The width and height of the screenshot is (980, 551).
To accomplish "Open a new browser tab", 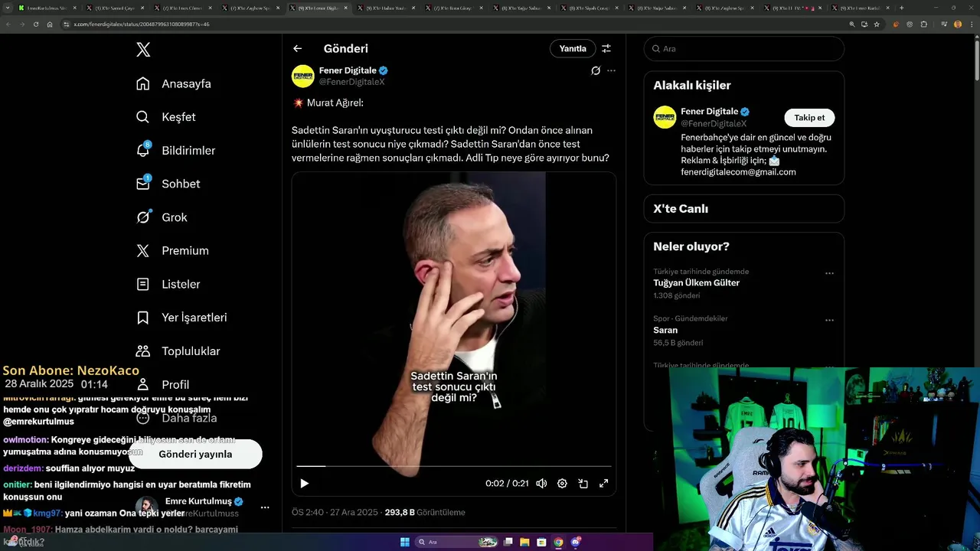I will (901, 8).
